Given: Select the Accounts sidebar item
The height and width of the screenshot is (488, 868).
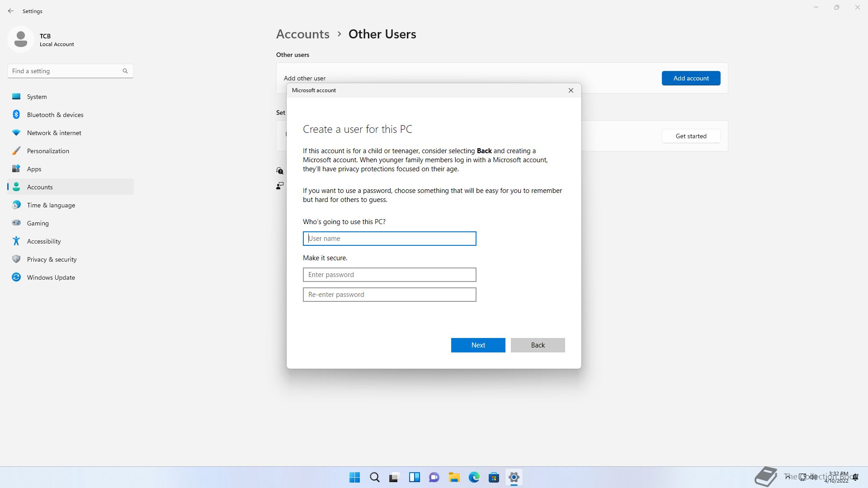Looking at the screenshot, I should [71, 187].
